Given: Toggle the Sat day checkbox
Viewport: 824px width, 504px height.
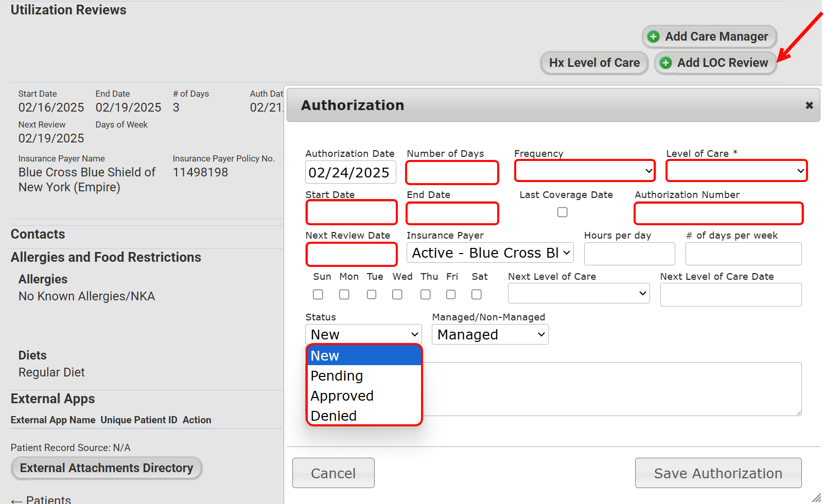Looking at the screenshot, I should (476, 294).
